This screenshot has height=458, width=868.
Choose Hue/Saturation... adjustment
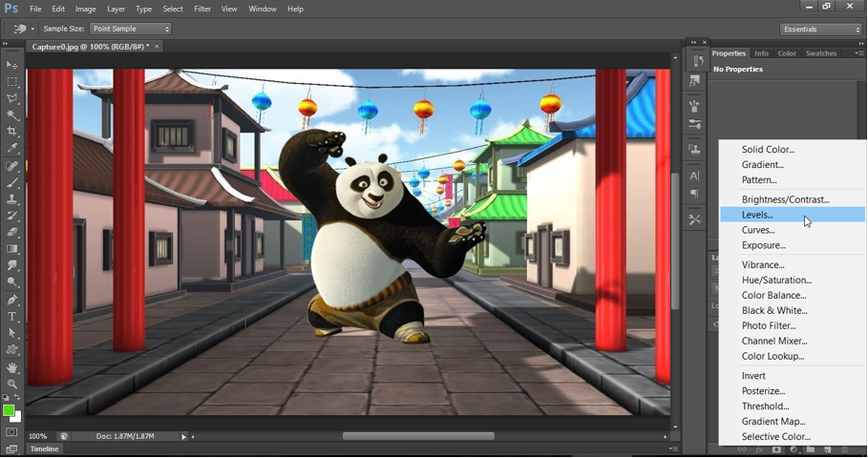click(x=793, y=280)
